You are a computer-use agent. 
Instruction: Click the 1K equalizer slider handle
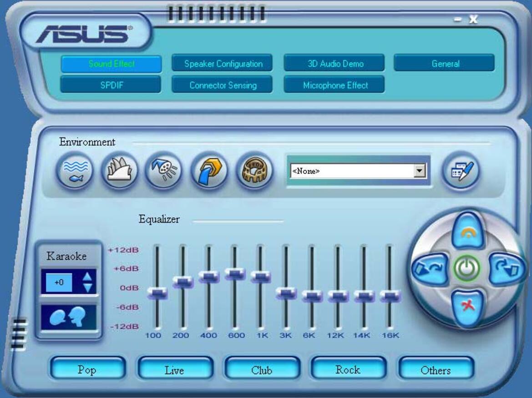coord(261,277)
